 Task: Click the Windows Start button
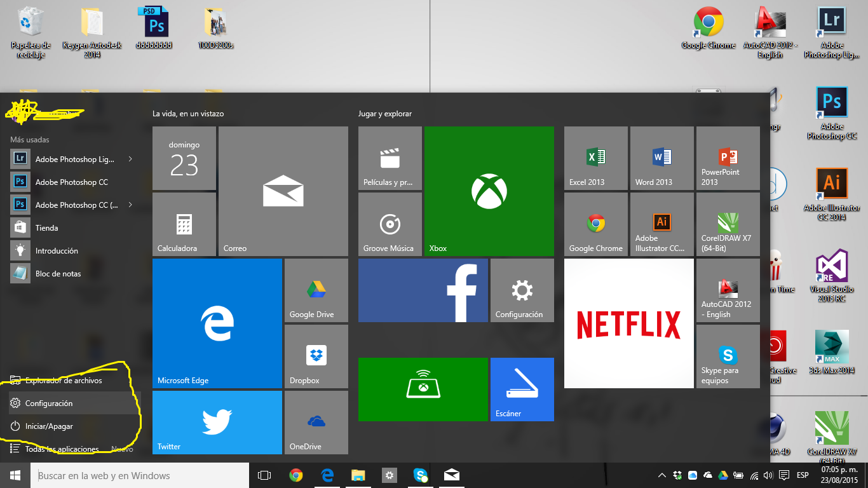[15, 475]
